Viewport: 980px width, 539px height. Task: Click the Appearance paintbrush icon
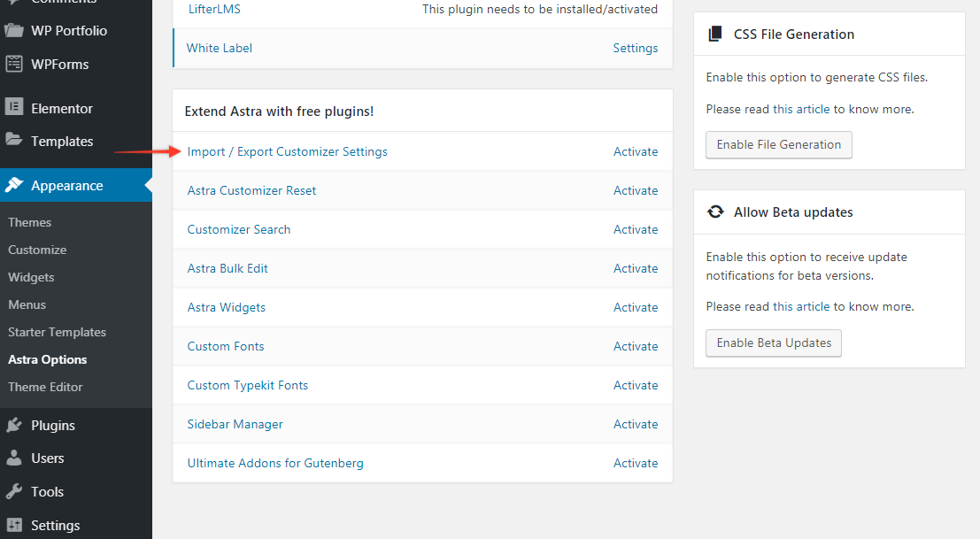pyautogui.click(x=14, y=185)
